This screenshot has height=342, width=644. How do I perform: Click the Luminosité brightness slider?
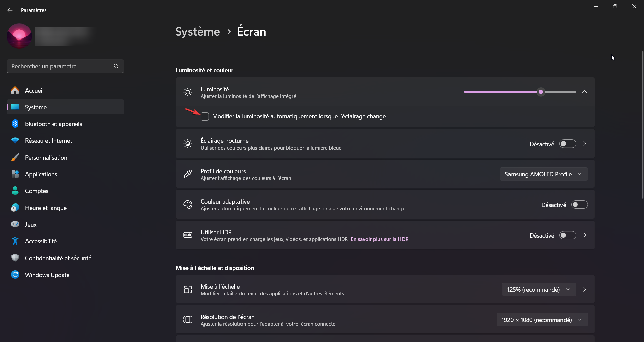[520, 92]
